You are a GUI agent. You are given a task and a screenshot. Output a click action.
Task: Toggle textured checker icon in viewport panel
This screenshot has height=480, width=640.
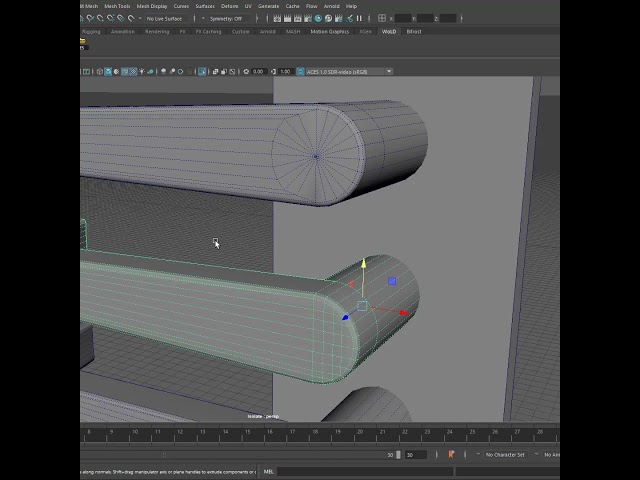133,72
